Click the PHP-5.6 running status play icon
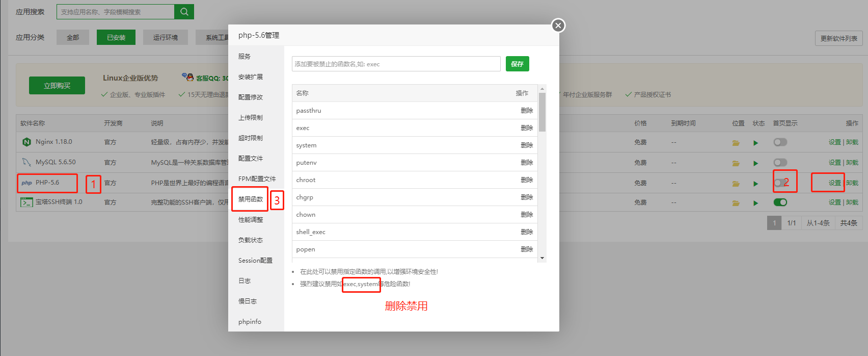Viewport: 868px width, 356px height. point(756,184)
